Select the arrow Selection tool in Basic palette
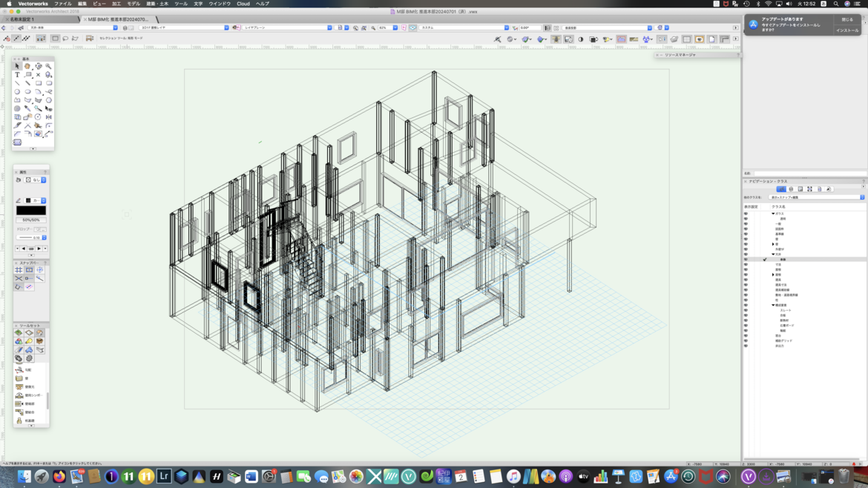The image size is (868, 488). (x=17, y=66)
